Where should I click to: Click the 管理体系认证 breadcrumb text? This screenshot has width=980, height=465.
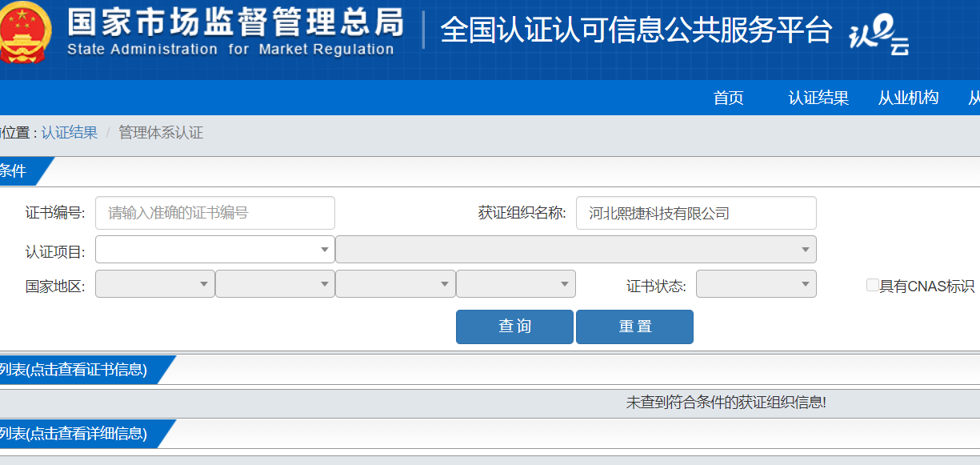click(x=161, y=133)
